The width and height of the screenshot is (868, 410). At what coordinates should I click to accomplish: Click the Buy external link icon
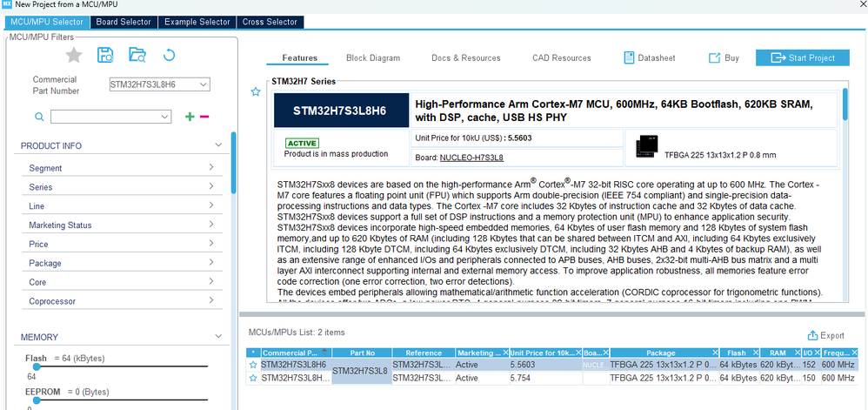[x=715, y=57]
